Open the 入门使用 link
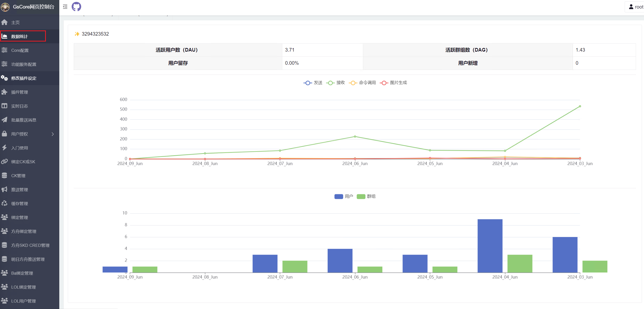The width and height of the screenshot is (644, 309). pos(30,148)
